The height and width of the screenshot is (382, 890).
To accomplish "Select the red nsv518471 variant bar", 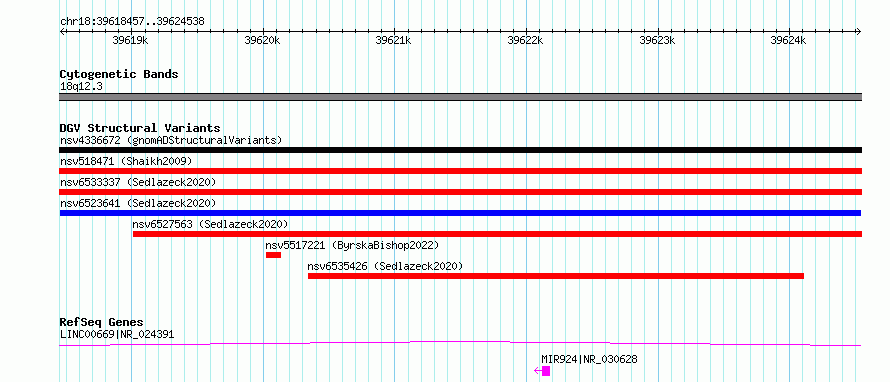I will coord(460,171).
